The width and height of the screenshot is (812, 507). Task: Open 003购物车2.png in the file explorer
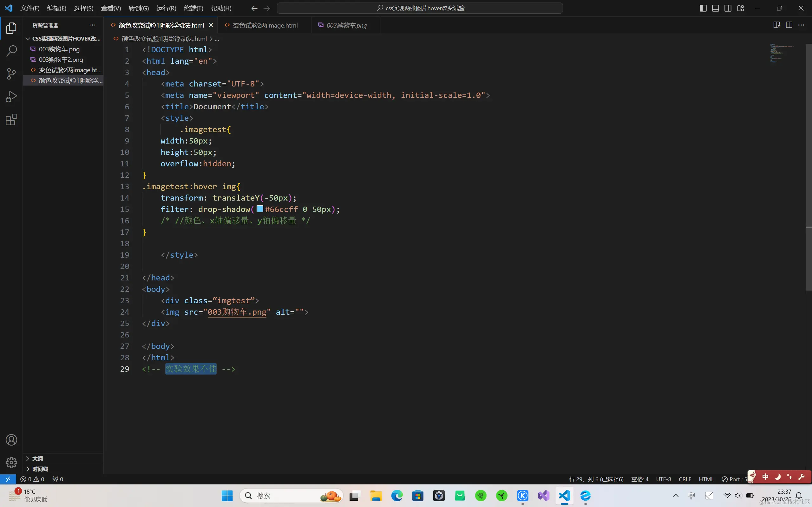[61, 60]
